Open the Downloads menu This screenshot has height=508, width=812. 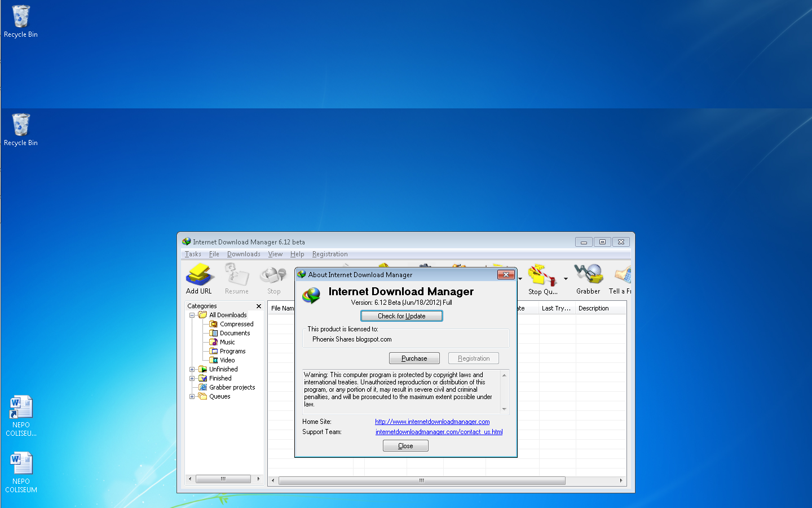click(x=244, y=254)
